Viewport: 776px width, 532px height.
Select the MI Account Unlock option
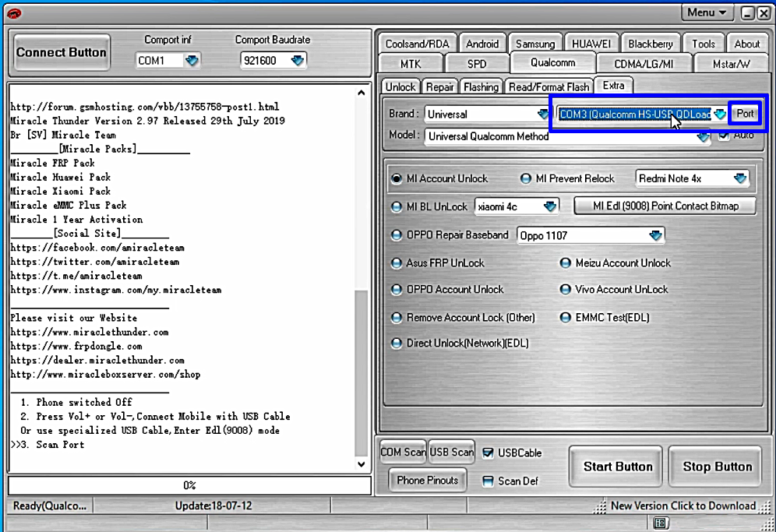pyautogui.click(x=397, y=178)
